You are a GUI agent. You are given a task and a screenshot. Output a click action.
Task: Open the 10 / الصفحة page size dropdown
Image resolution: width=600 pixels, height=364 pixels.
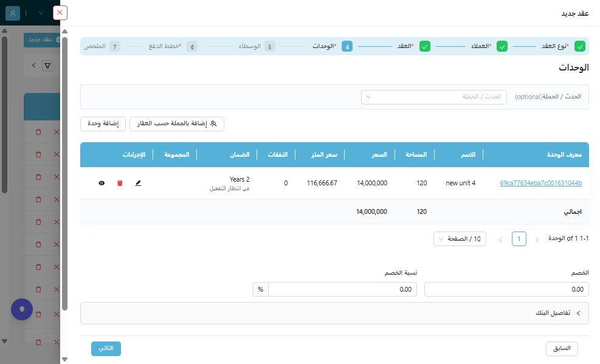(460, 239)
